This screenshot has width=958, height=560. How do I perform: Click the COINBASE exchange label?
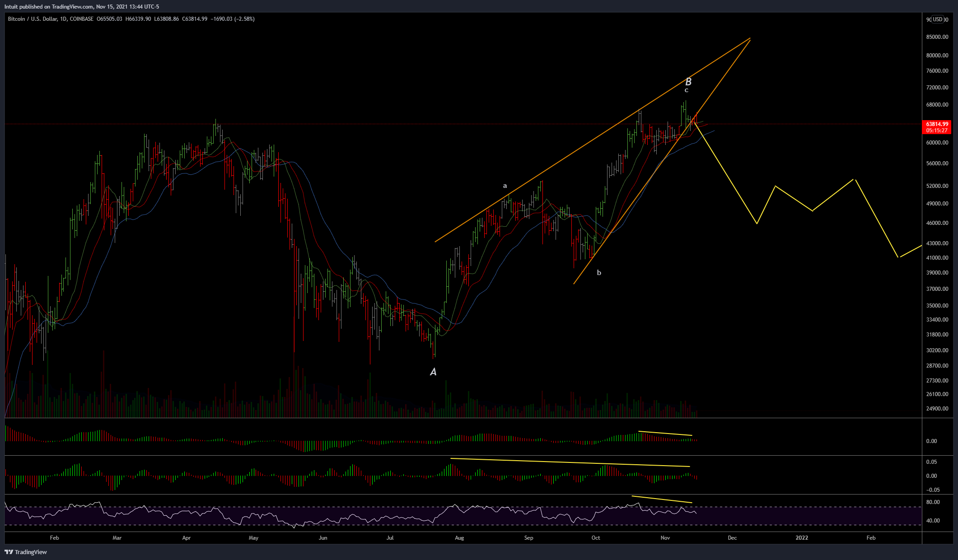pyautogui.click(x=82, y=19)
